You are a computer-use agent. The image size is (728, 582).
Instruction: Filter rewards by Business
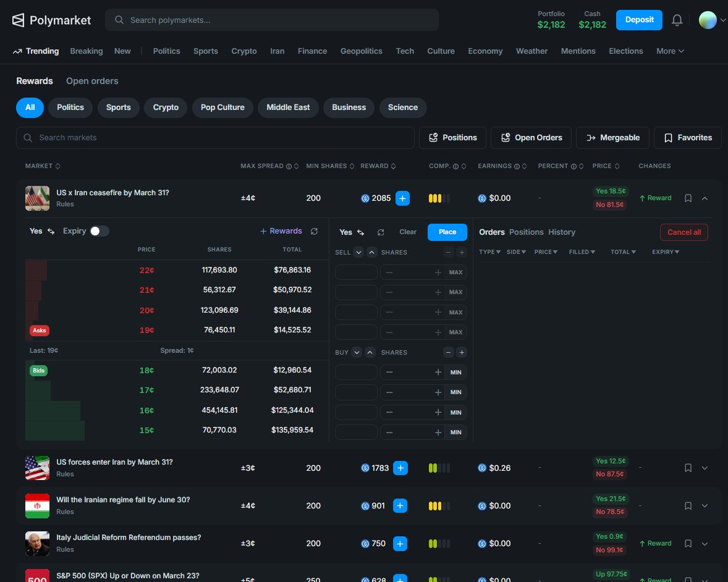(x=349, y=108)
